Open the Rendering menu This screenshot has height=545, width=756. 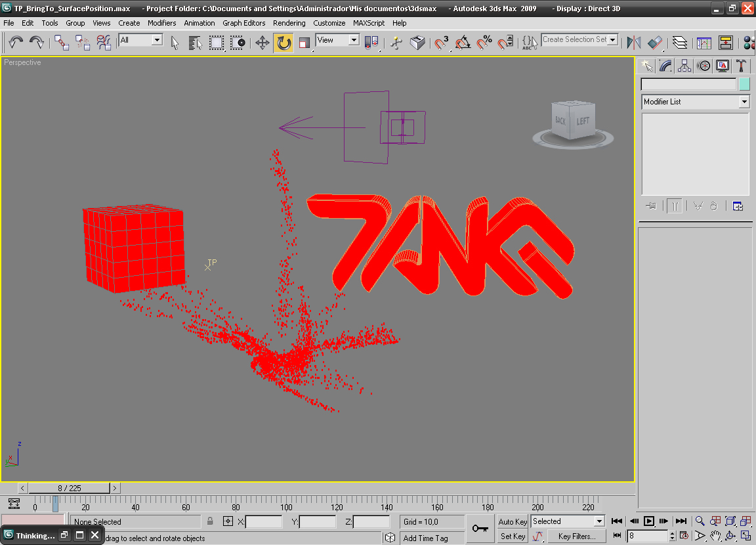289,23
